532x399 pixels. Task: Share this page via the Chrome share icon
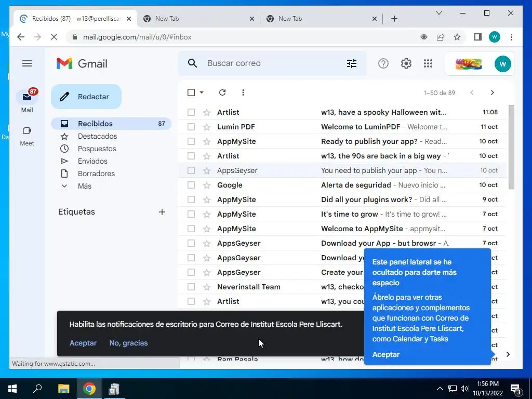pos(441,37)
